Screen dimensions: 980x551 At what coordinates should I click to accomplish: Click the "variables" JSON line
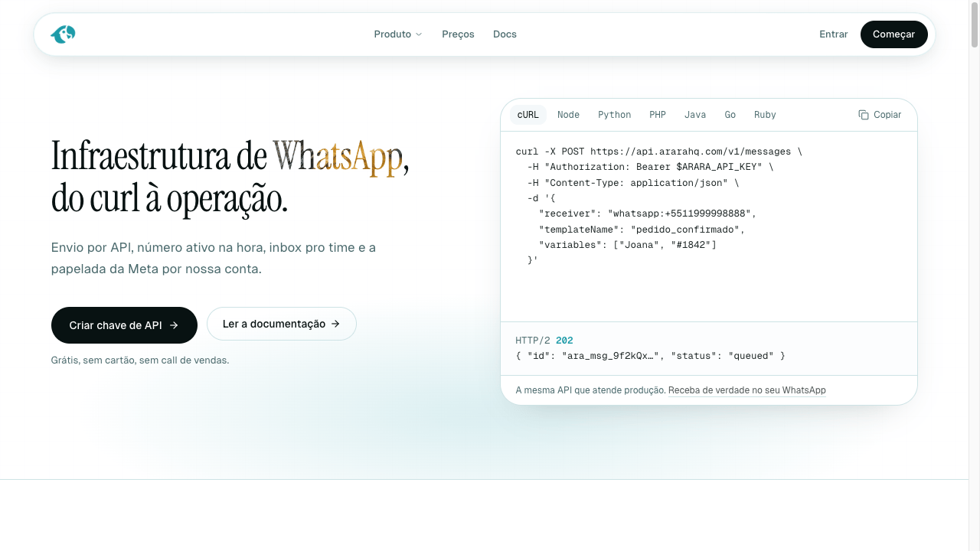point(628,245)
